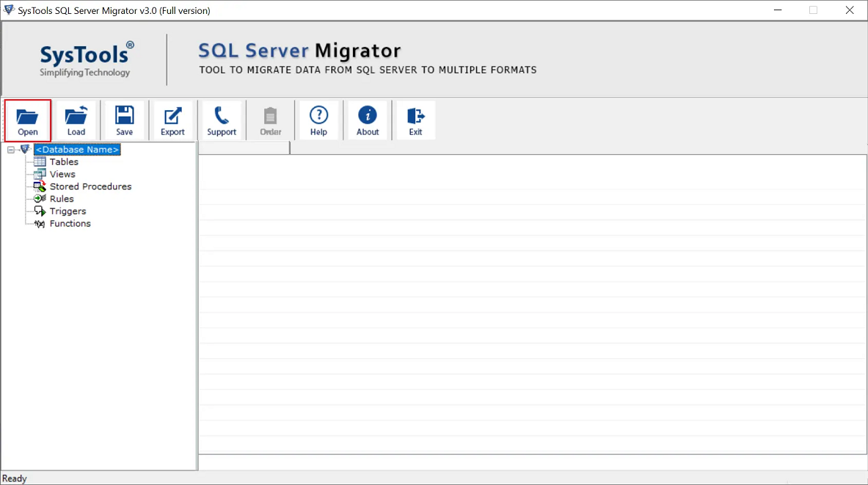Viewport: 868px width, 485px height.
Task: Click the SysTools logo in the header
Action: (86, 59)
